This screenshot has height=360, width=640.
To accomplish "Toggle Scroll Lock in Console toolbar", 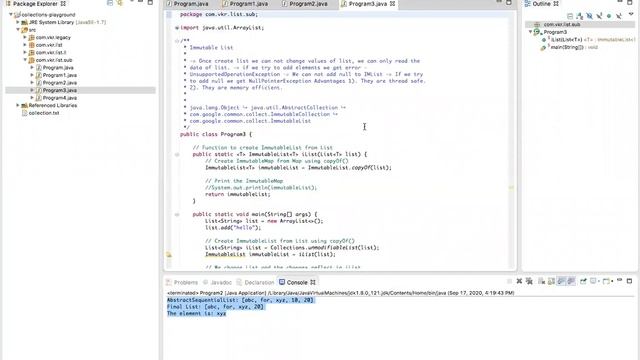I will click(551, 281).
